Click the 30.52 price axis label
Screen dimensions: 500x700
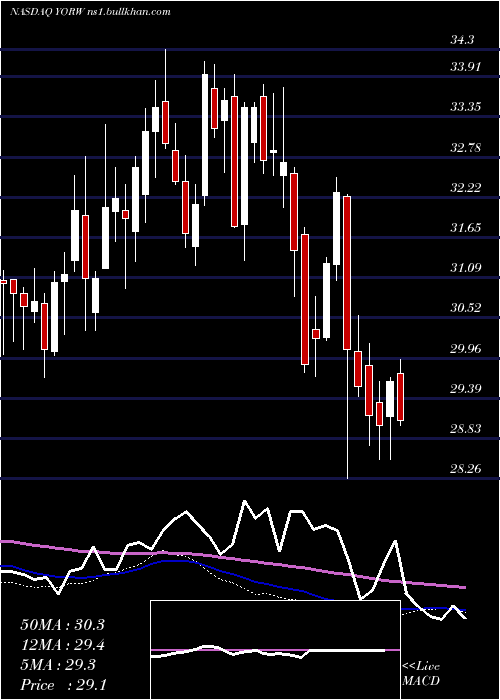466,308
